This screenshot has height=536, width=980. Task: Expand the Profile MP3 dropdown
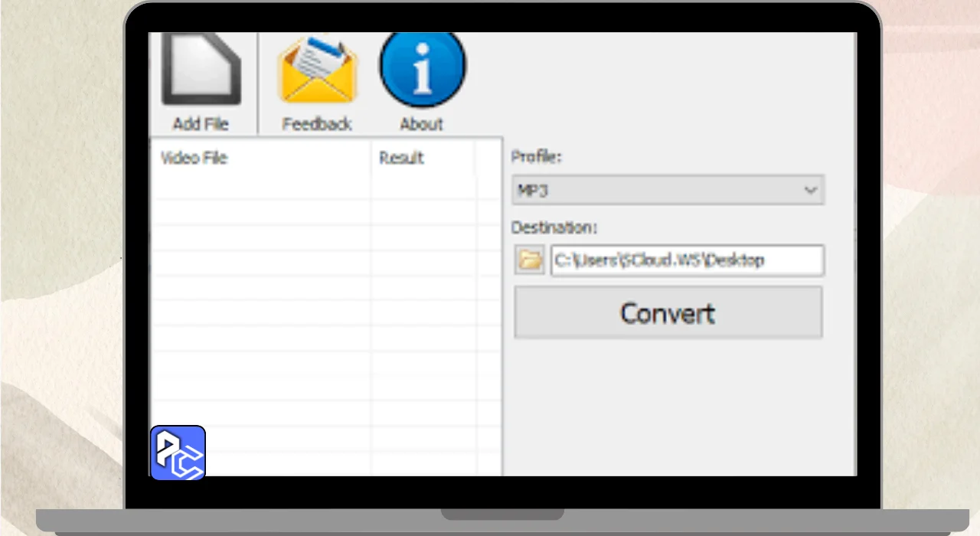[x=668, y=191]
